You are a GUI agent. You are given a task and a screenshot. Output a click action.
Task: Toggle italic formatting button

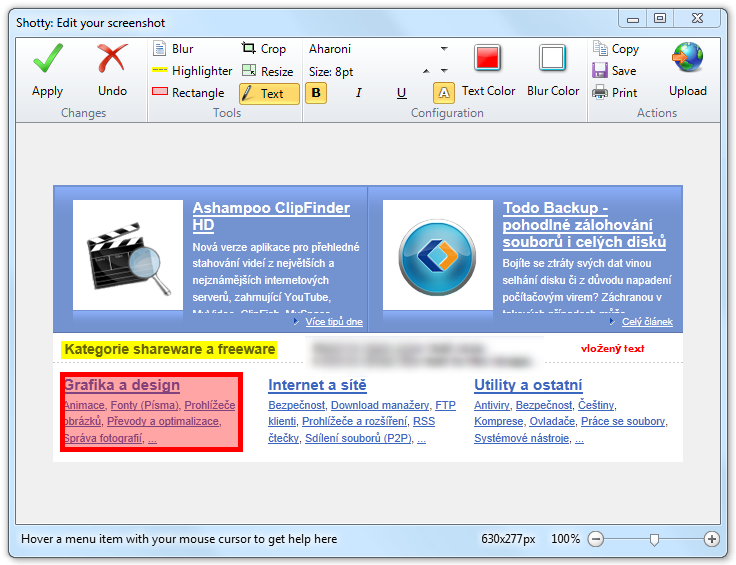pos(359,93)
